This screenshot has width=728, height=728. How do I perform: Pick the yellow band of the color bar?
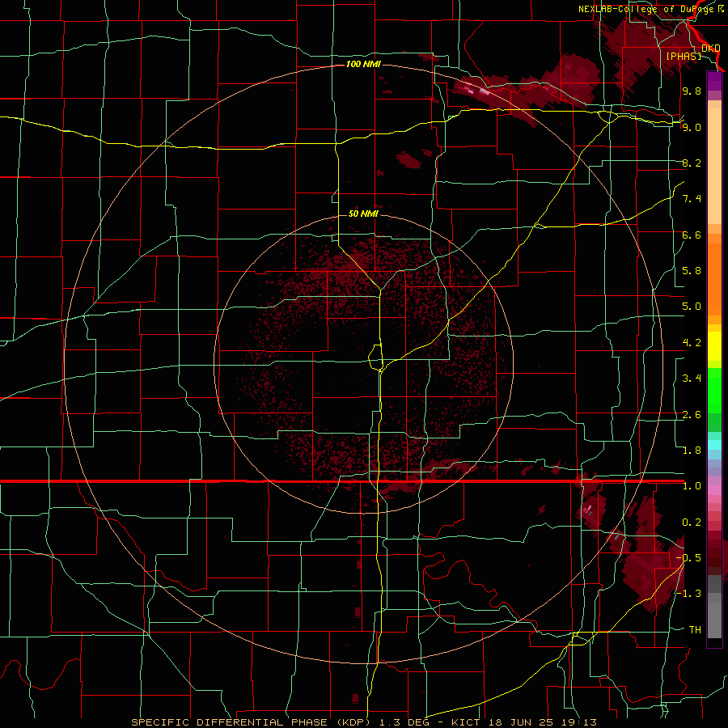coord(714,346)
